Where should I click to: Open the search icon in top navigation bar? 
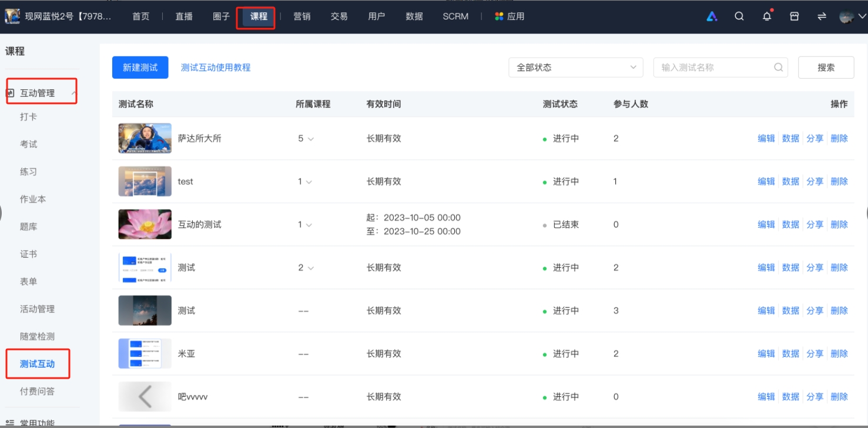[x=739, y=16]
